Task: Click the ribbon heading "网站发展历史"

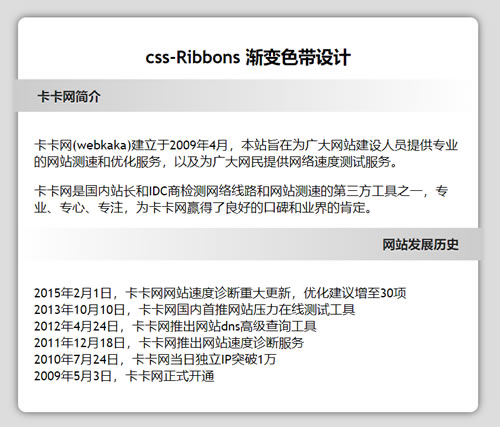Action: pyautogui.click(x=420, y=245)
